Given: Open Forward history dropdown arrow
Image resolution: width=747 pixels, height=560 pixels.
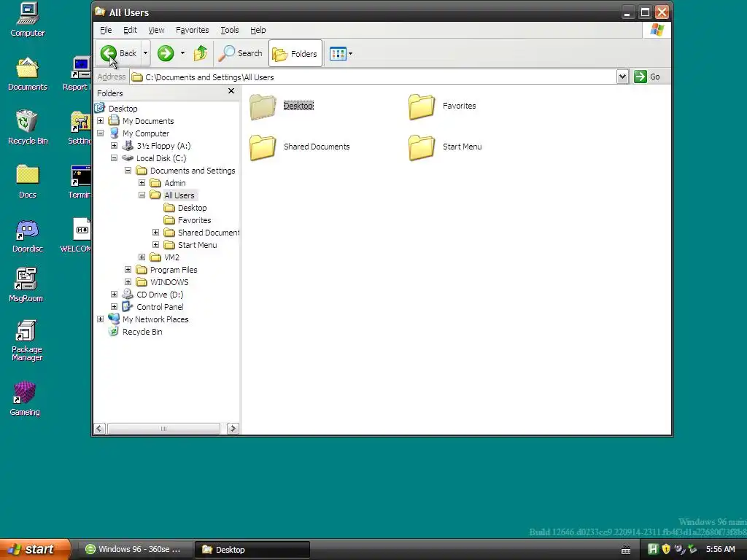Looking at the screenshot, I should coord(182,53).
